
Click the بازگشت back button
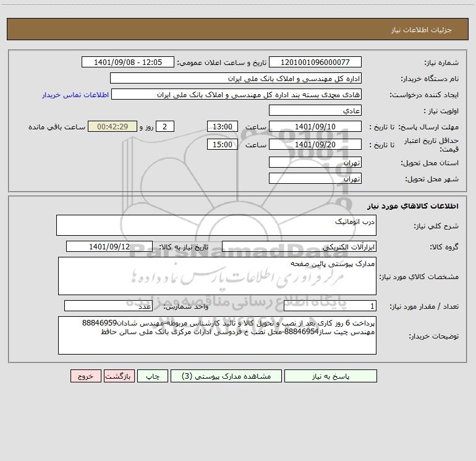coord(119,376)
